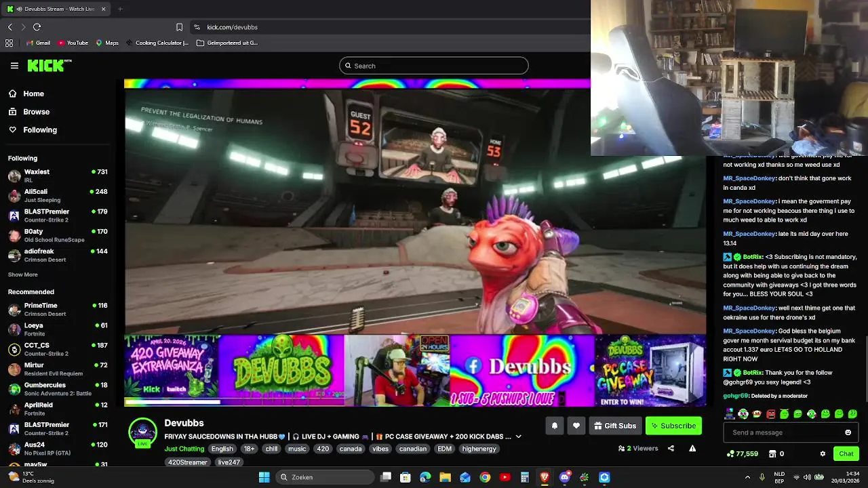Viewport: 868px width, 488px height.
Task: Click the EDM tag
Action: click(x=444, y=449)
